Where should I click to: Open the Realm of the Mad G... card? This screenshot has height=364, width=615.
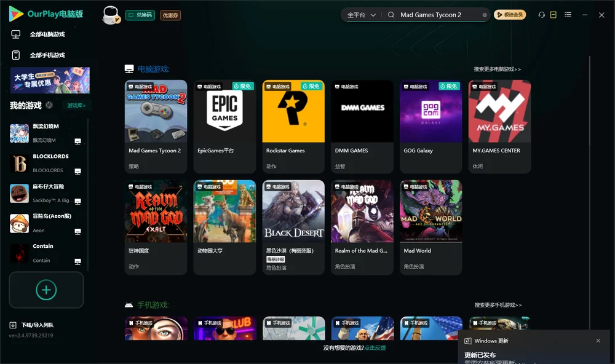(x=362, y=227)
